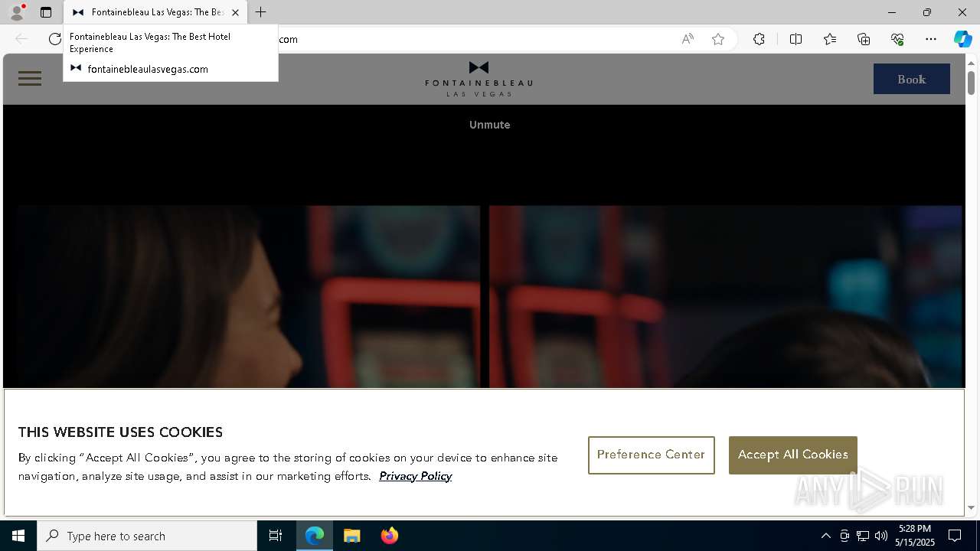This screenshot has width=980, height=551.
Task: Click the taskbar search box
Action: click(147, 536)
